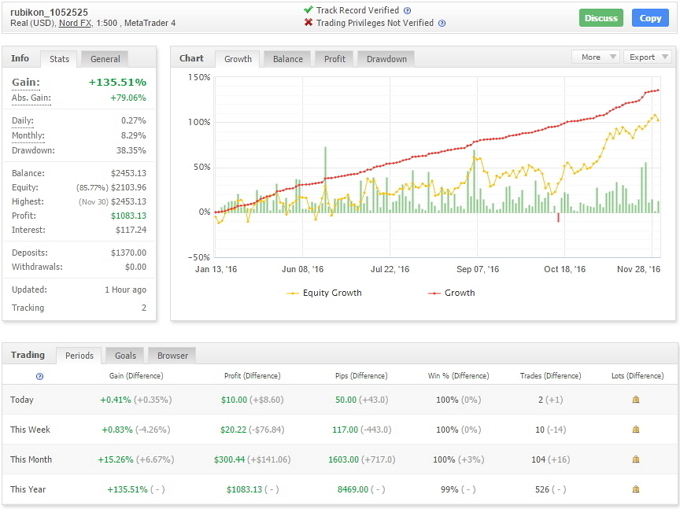Open the Browser tab in Trading

pos(172,356)
